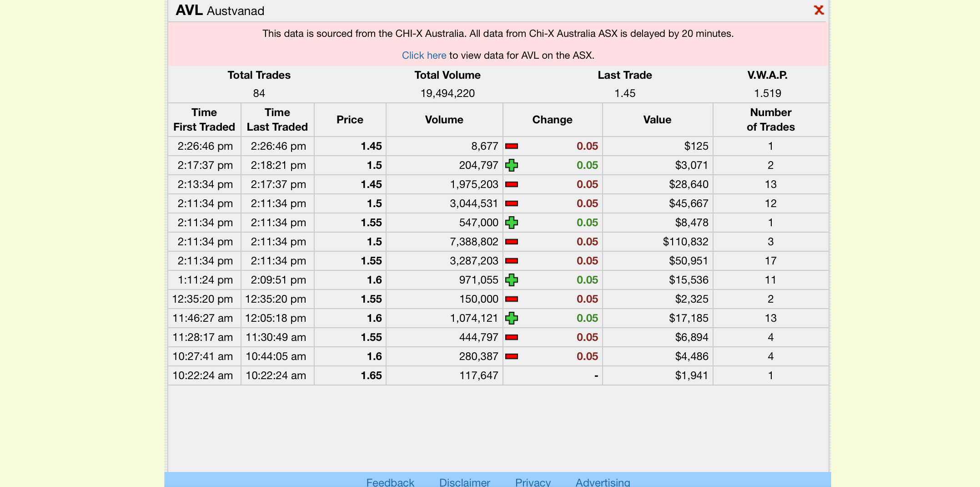This screenshot has height=487, width=980.
Task: Click the last traded time 2:09:51 pm
Action: coord(278,280)
